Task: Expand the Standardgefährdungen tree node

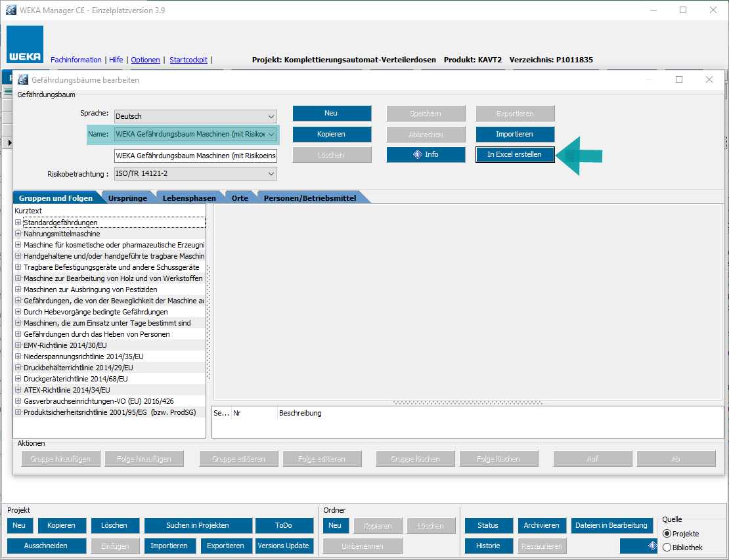Action: [x=18, y=223]
